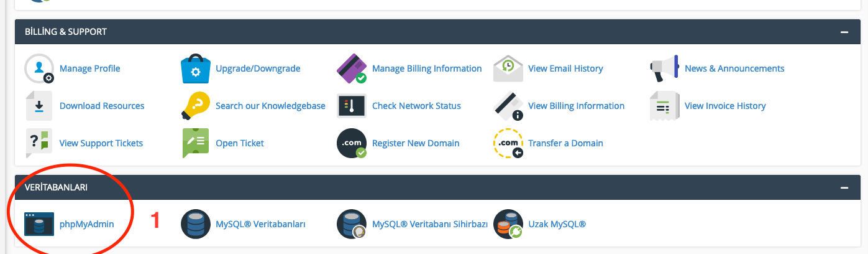Viewport: 868px width, 254px height.
Task: Click the Manage Profile user icon
Action: 39,68
